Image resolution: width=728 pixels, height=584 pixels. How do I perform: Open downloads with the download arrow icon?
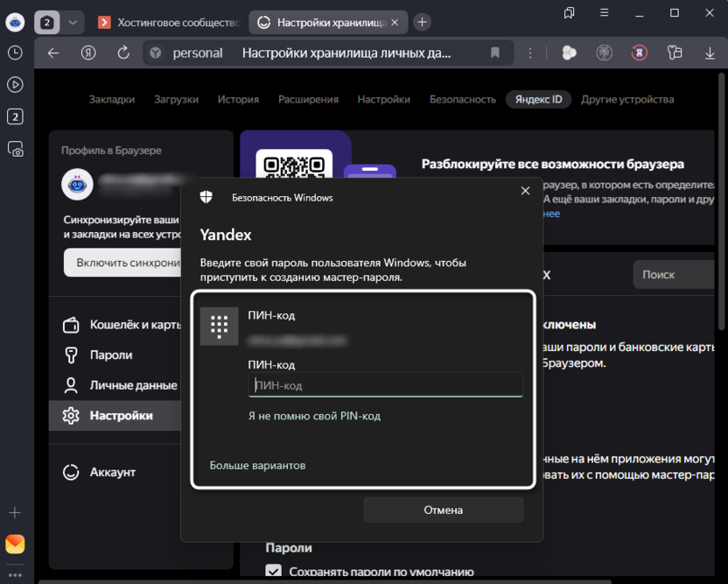[x=710, y=53]
